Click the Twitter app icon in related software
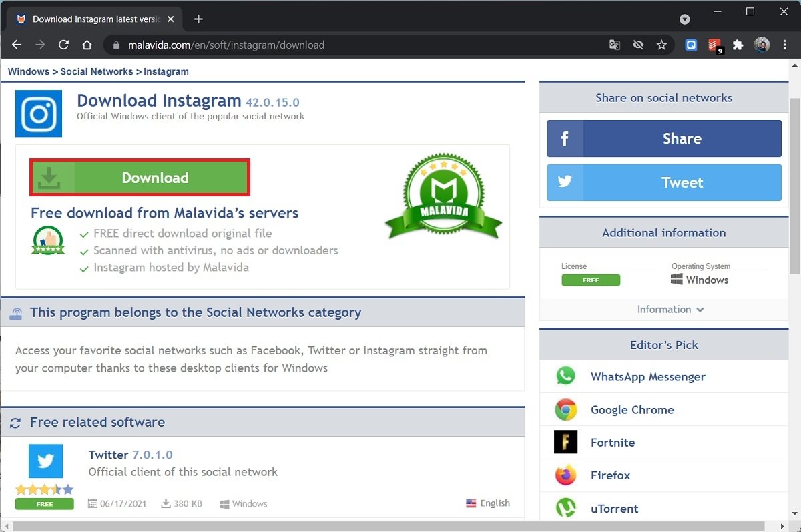Viewport: 801px width, 532px height. tap(45, 461)
